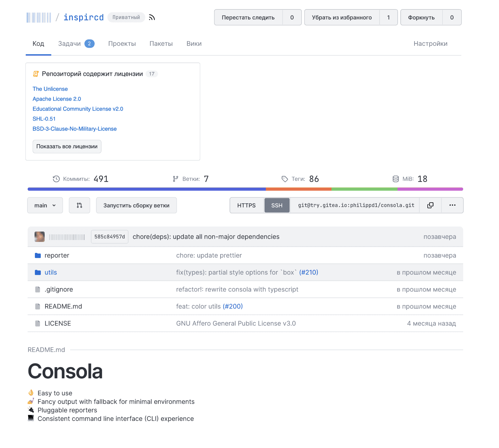Click the commit author avatar
Screen dimensions: 499x448
pyautogui.click(x=40, y=237)
